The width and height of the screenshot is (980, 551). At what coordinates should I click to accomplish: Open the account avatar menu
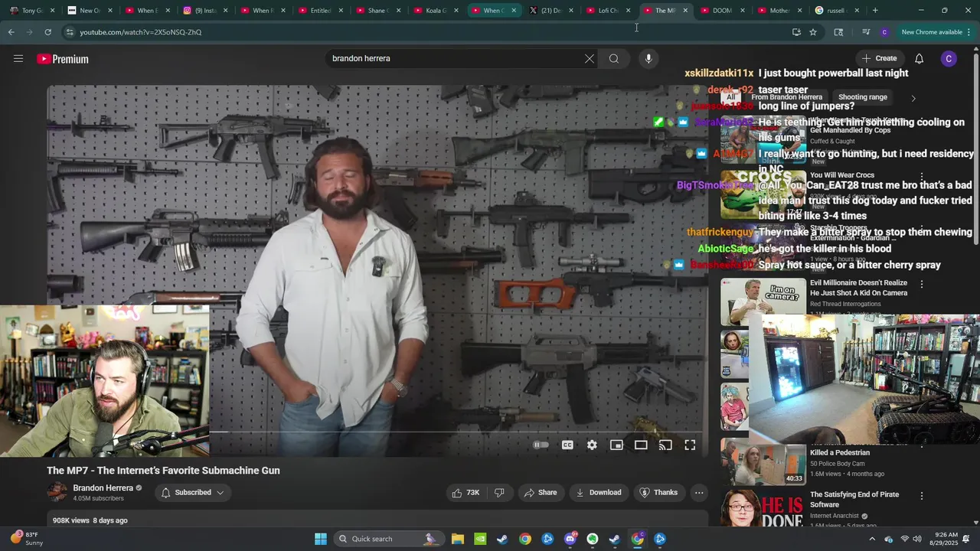pos(949,59)
